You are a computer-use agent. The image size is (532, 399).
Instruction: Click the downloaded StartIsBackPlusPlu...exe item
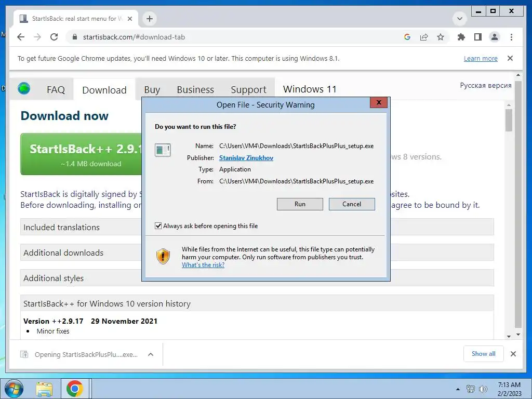click(x=79, y=354)
